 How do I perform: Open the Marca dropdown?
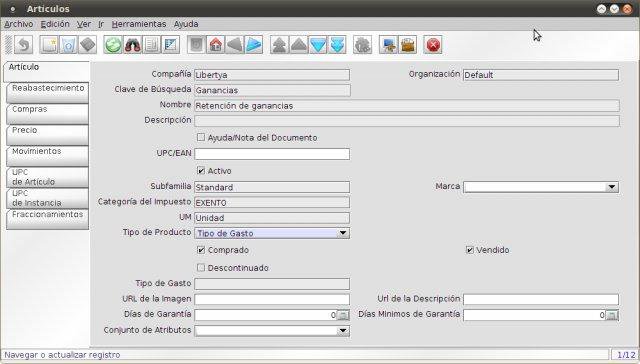pos(611,187)
